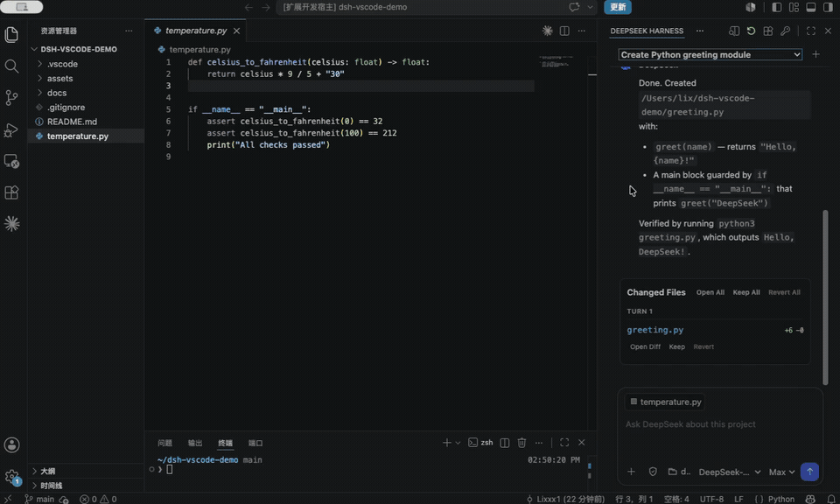This screenshot has height=504, width=840.
Task: Start a new chat with plus icon
Action: point(815,54)
